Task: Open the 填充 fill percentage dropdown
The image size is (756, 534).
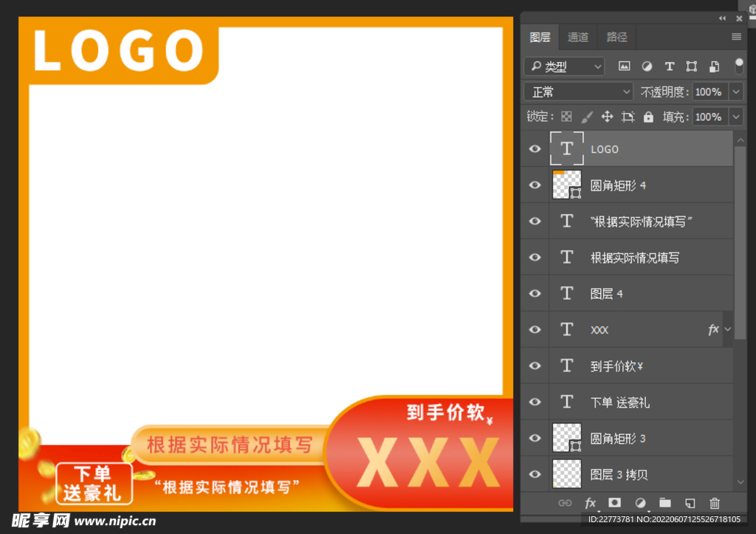Action: point(736,116)
